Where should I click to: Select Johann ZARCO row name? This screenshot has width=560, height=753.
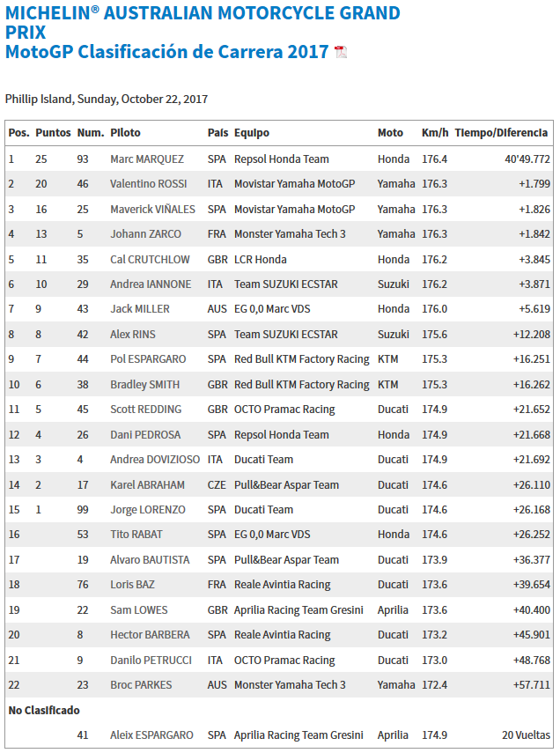pyautogui.click(x=145, y=234)
